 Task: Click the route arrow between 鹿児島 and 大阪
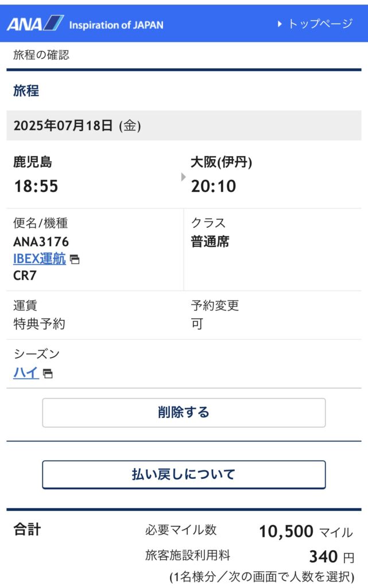(x=183, y=177)
